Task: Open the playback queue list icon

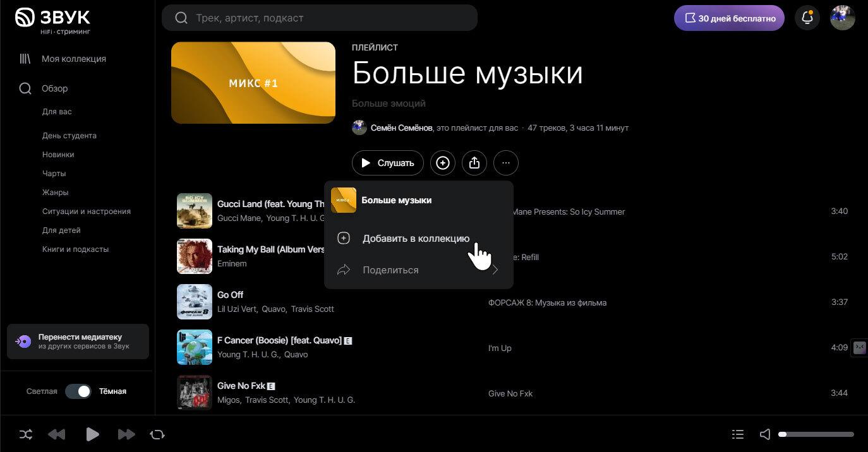Action: [737, 434]
